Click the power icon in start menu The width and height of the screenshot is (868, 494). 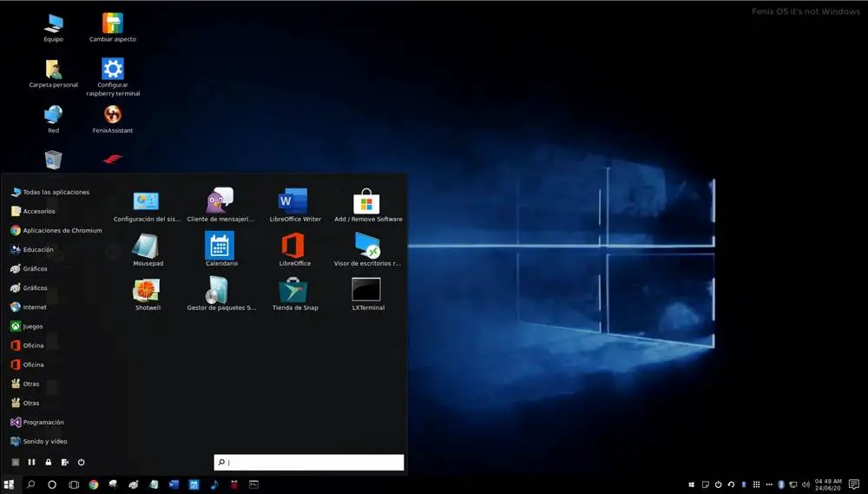click(82, 462)
